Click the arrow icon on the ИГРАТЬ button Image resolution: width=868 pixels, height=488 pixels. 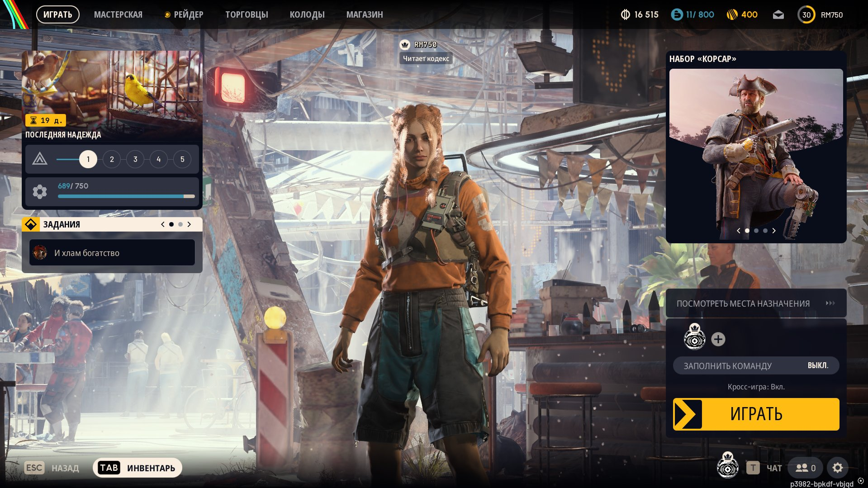[x=688, y=414]
